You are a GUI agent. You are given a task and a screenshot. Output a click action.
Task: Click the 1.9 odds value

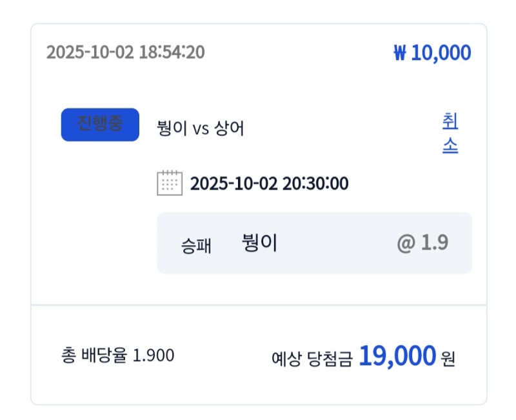point(435,243)
